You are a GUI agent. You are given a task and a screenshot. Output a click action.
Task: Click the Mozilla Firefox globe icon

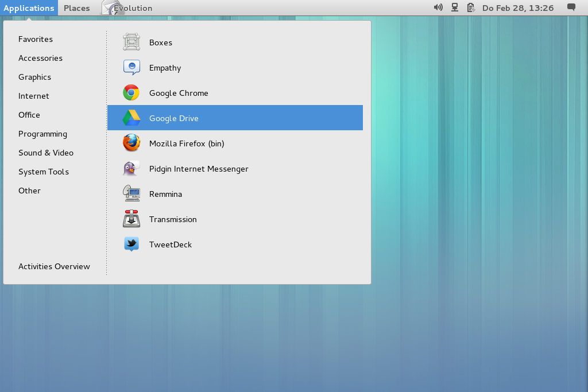click(131, 143)
